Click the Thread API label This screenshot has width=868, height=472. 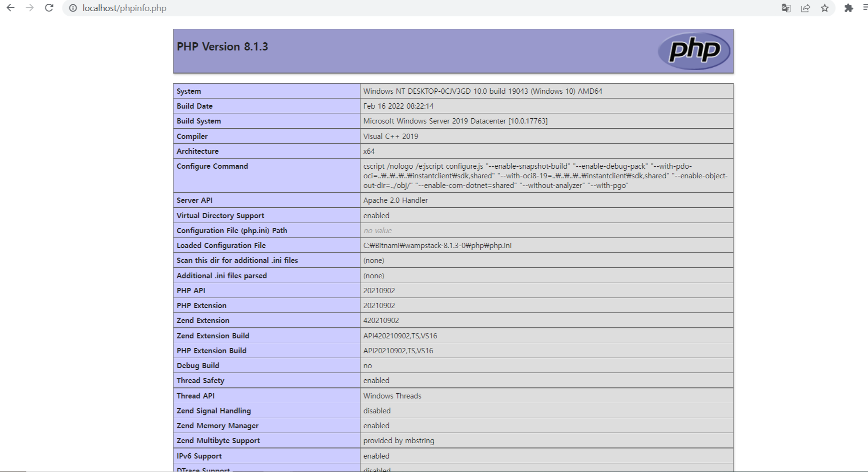tap(196, 396)
